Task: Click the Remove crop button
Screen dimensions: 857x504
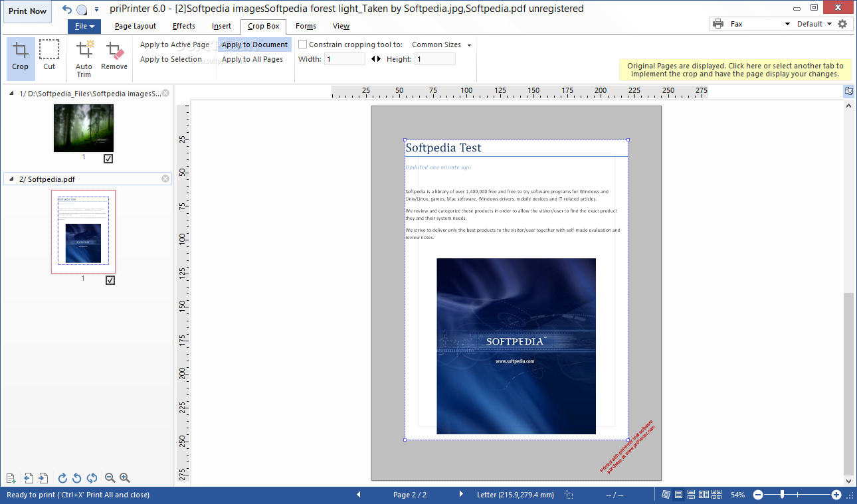Action: pyautogui.click(x=114, y=56)
